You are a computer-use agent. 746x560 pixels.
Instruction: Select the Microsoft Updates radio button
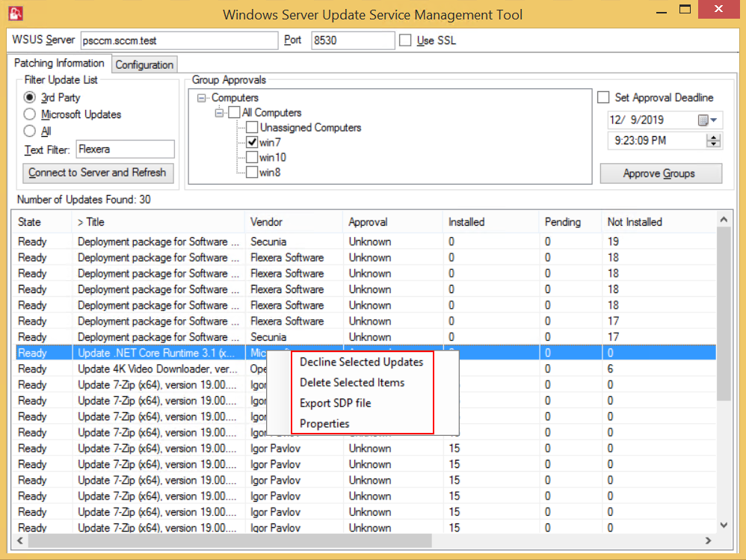[x=30, y=114]
